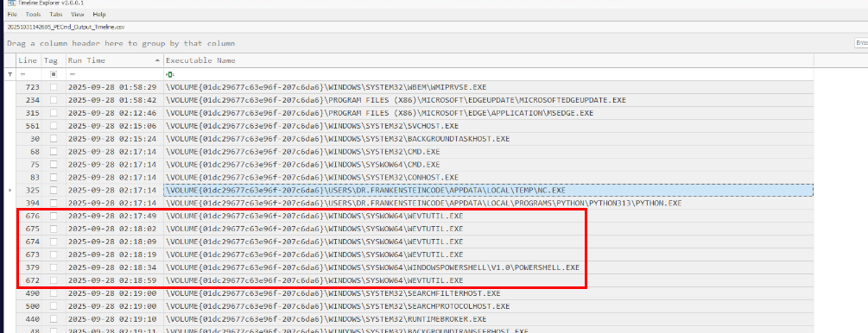Click the Timeline Explorer app icon in title bar
Viewport: 868px width, 333px height.
pyautogui.click(x=11, y=3)
